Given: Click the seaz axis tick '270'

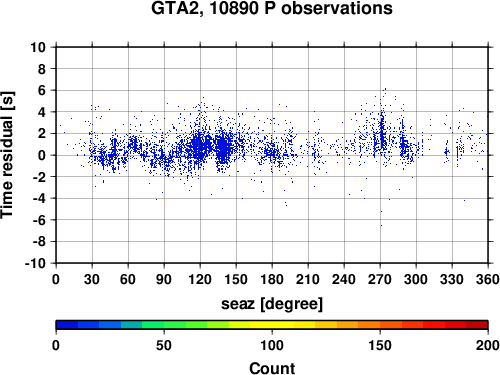Looking at the screenshot, I should [x=380, y=279].
